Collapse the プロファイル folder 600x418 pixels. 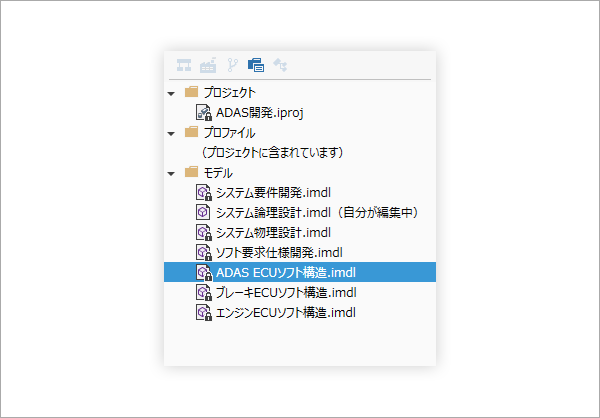pos(171,134)
